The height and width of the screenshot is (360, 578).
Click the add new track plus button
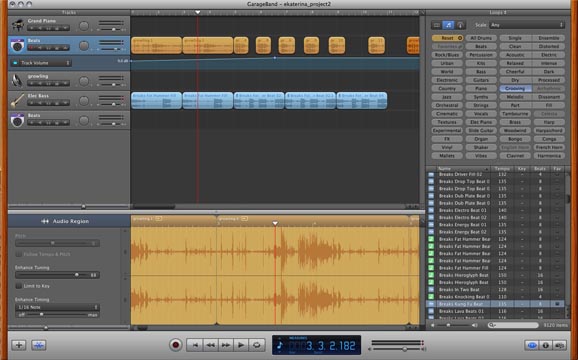[19, 345]
